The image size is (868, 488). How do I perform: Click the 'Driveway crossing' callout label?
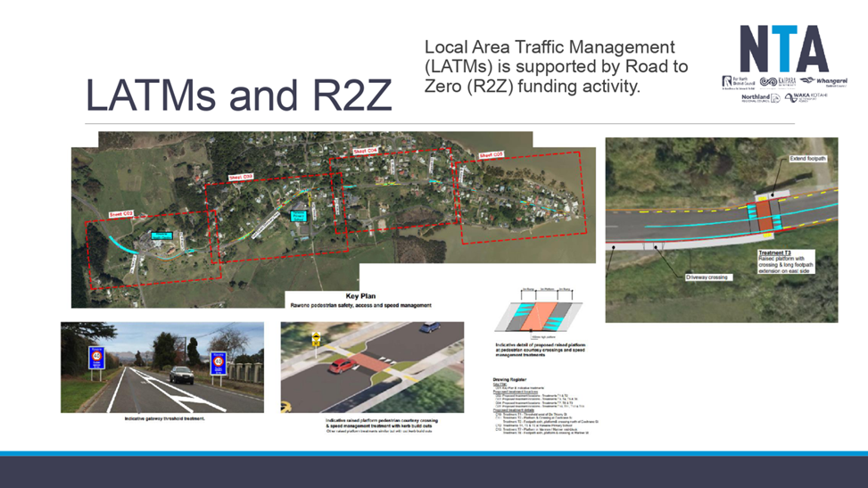(x=707, y=277)
